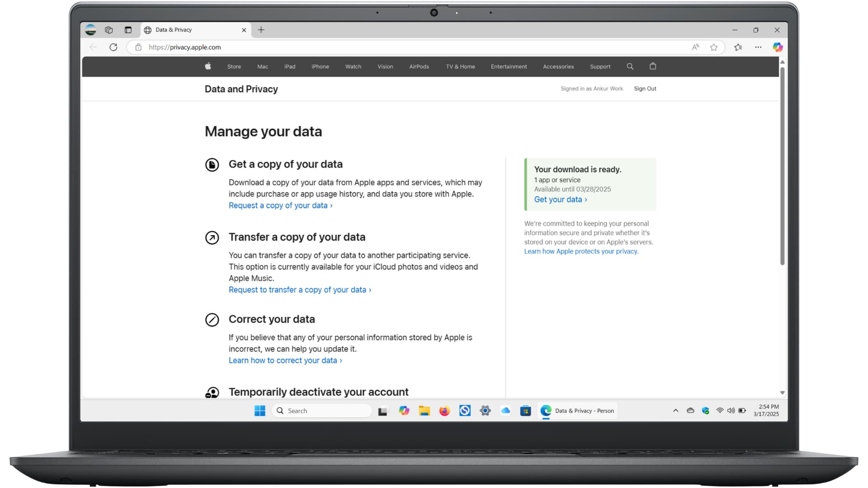Image resolution: width=868 pixels, height=488 pixels.
Task: Open Edge settings and more menu
Action: pos(758,47)
